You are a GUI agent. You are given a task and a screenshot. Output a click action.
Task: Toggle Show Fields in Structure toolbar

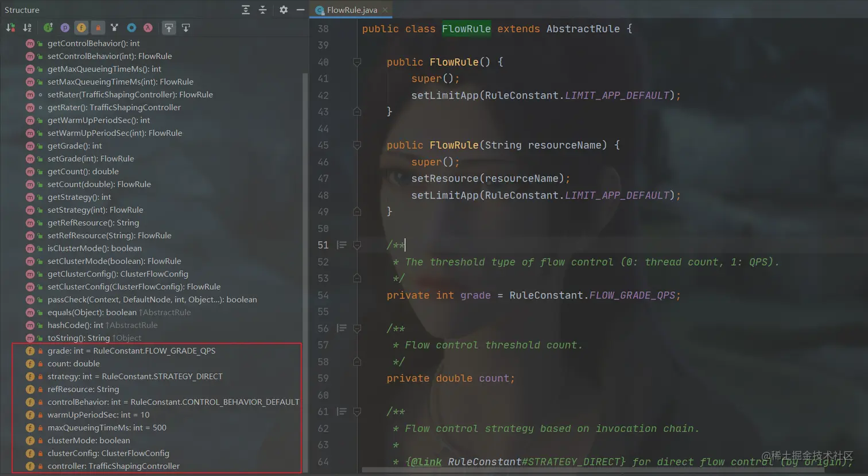point(82,28)
